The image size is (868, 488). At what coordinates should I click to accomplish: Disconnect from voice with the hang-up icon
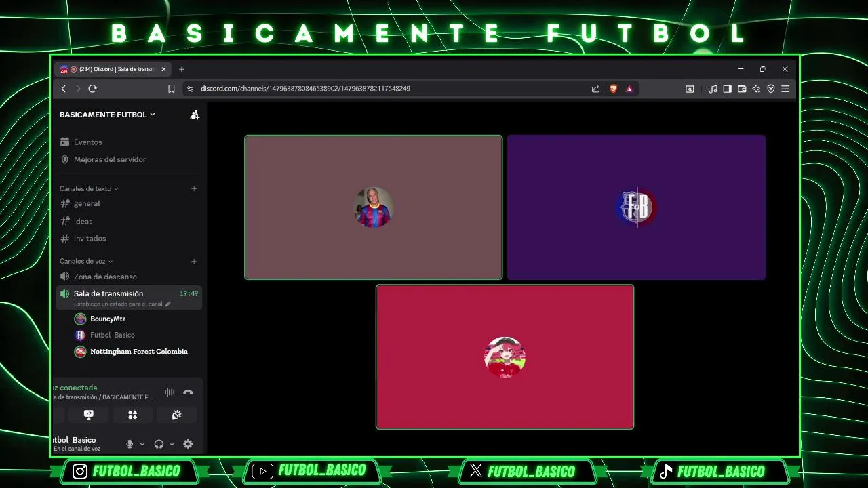tap(188, 392)
